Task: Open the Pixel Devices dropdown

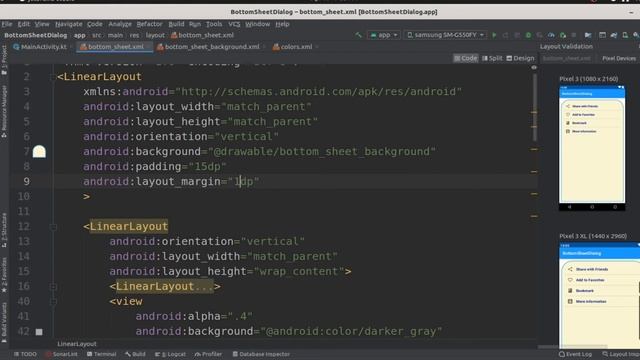Action: (x=619, y=58)
